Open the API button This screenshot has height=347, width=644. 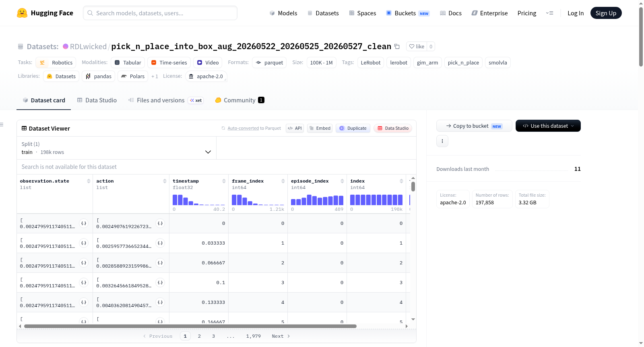295,128
